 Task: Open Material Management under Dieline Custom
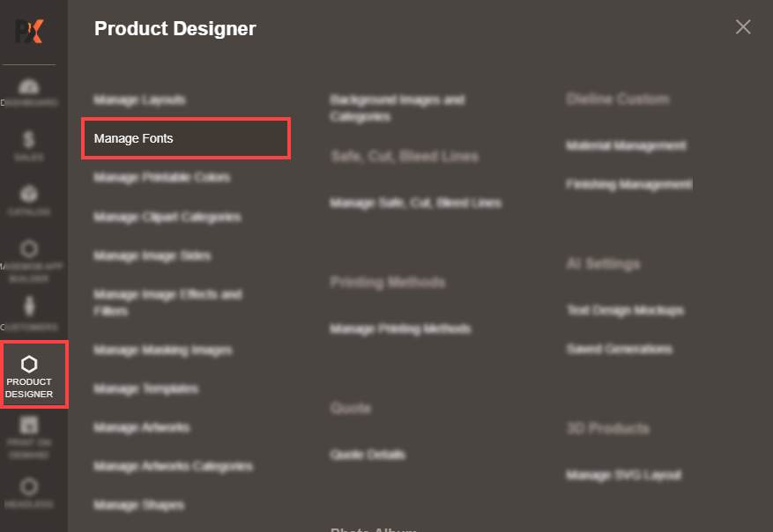coord(626,145)
